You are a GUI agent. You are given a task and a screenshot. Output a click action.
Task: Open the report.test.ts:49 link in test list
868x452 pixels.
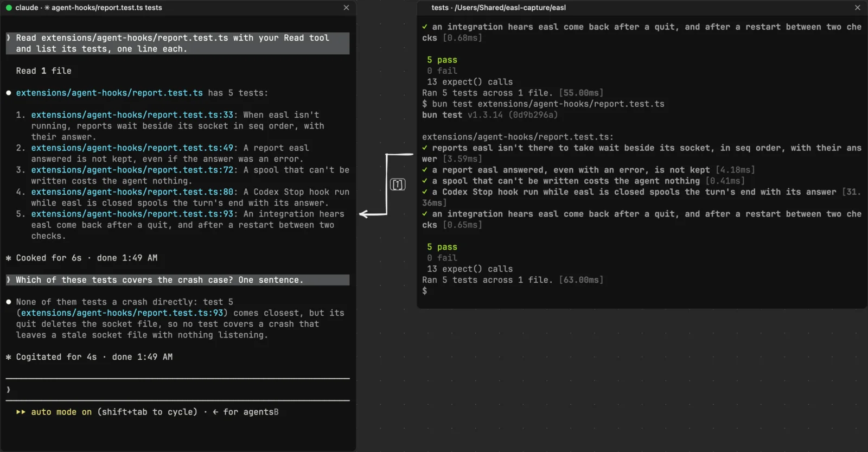click(x=132, y=148)
